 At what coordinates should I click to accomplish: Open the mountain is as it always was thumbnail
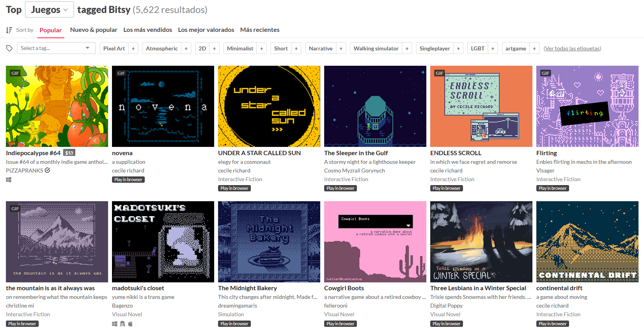(57, 242)
